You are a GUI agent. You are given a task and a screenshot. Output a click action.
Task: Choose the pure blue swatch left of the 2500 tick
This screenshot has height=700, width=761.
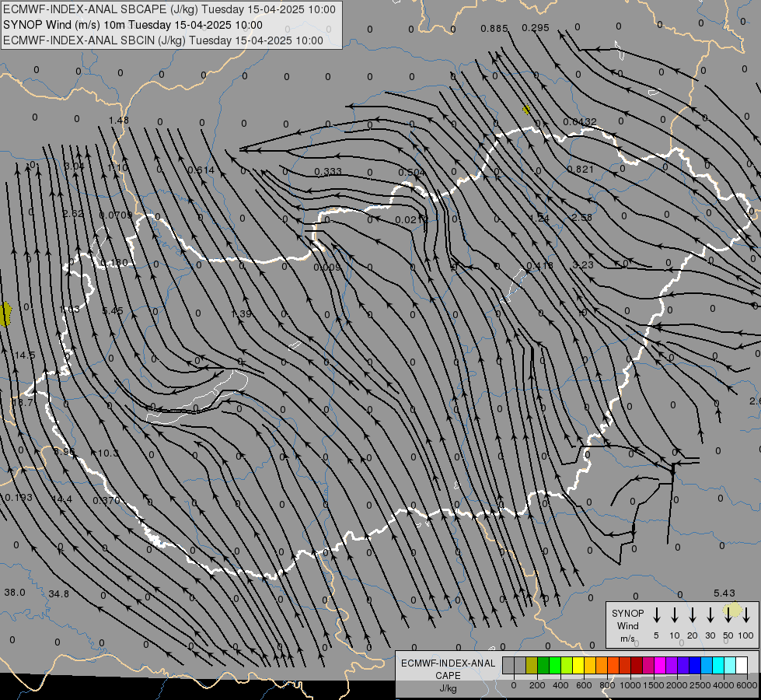[x=694, y=665]
